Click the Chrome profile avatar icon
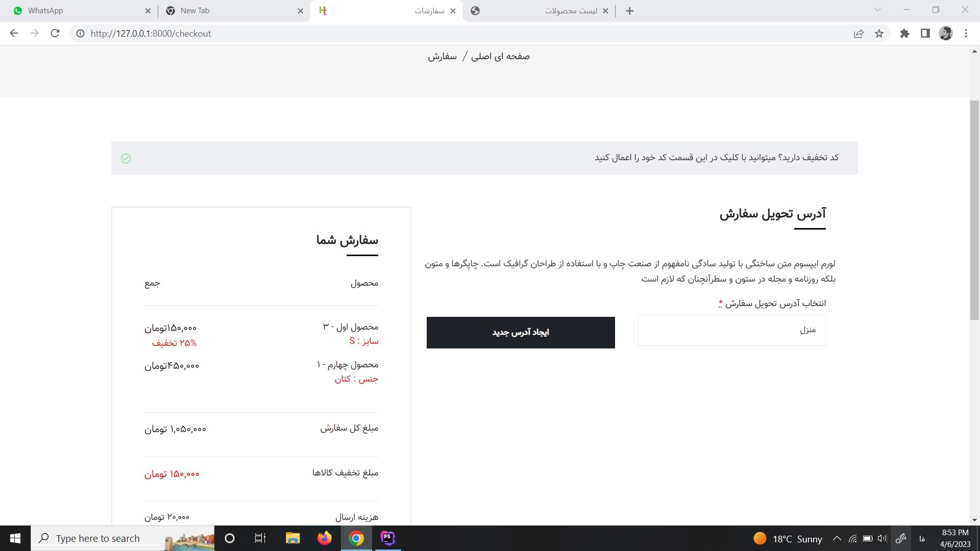Viewport: 980px width, 551px height. click(946, 33)
